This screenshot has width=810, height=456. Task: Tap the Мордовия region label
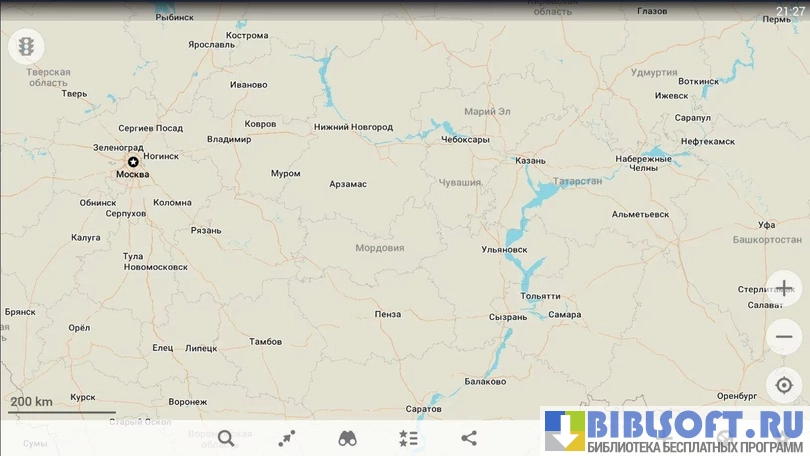379,247
